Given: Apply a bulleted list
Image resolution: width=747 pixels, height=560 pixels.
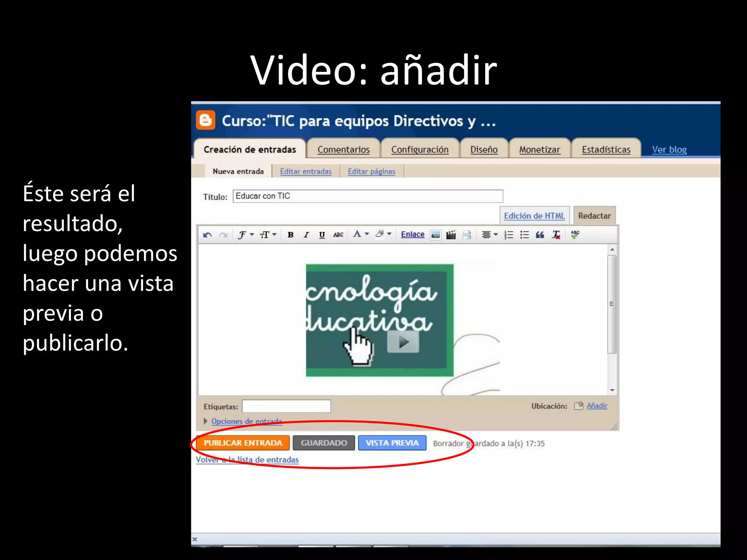Looking at the screenshot, I should pos(524,234).
